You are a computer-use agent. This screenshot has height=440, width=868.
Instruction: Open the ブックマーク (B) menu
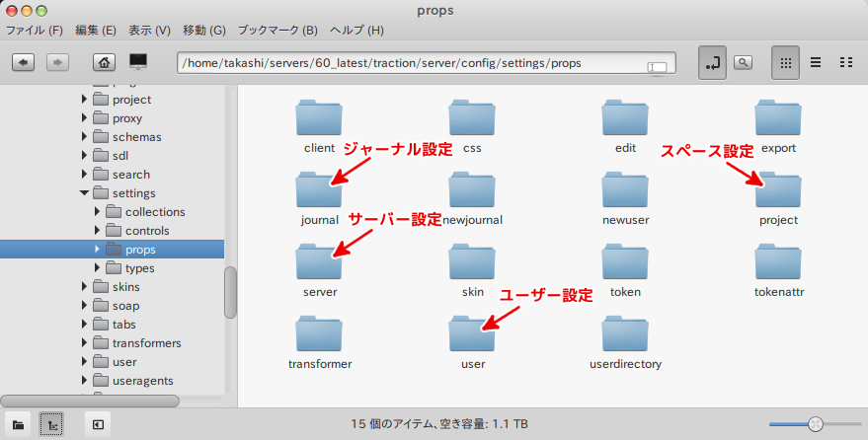point(277,31)
